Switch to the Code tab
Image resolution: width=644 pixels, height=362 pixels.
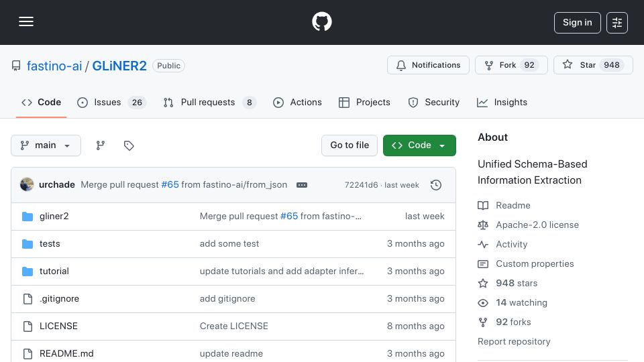[41, 102]
